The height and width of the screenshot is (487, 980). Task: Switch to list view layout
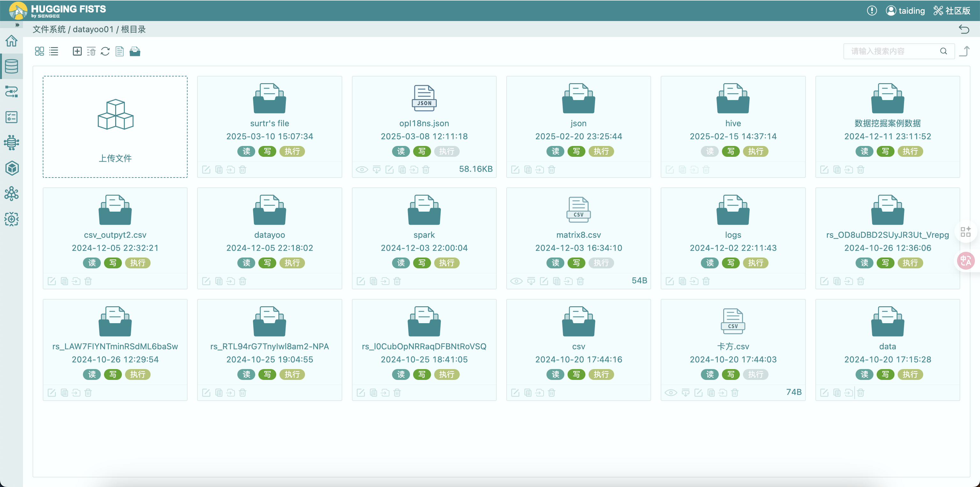click(54, 51)
